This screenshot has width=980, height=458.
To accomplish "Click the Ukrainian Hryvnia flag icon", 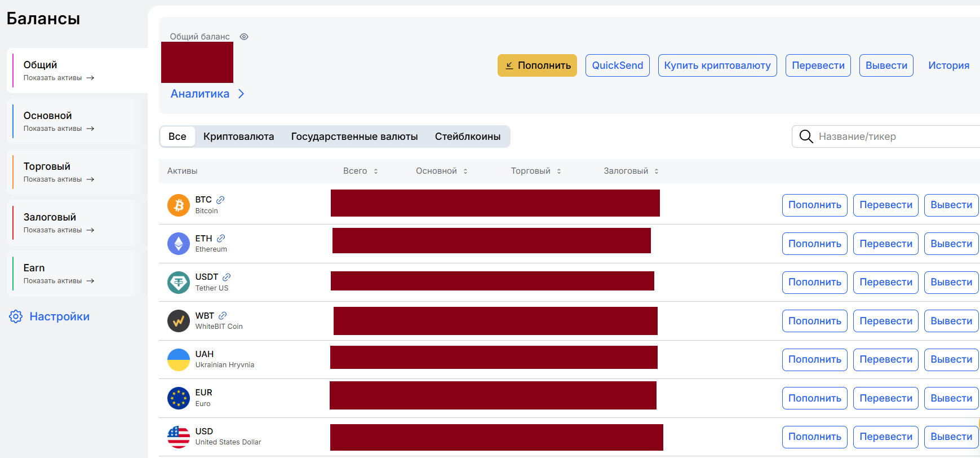I will point(179,360).
